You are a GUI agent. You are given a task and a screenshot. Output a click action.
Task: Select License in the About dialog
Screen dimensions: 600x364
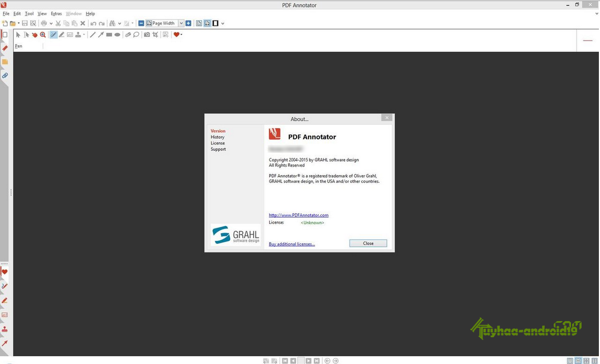217,143
